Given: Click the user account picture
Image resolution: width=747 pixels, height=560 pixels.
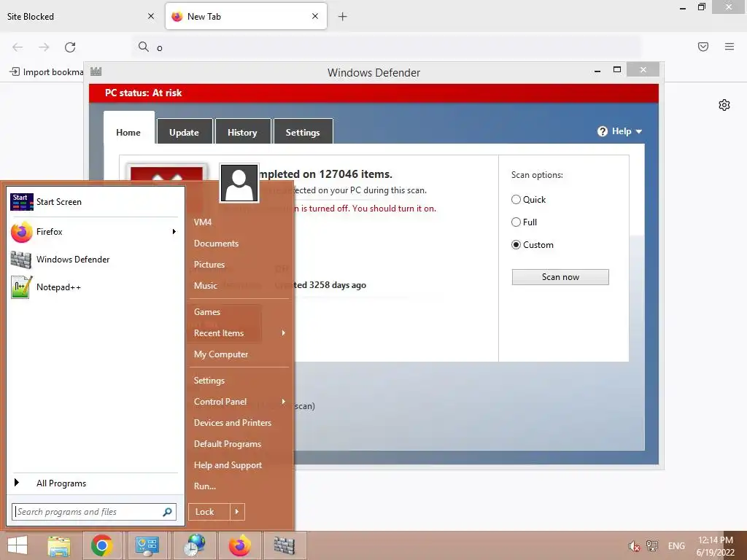Looking at the screenshot, I should click(239, 183).
